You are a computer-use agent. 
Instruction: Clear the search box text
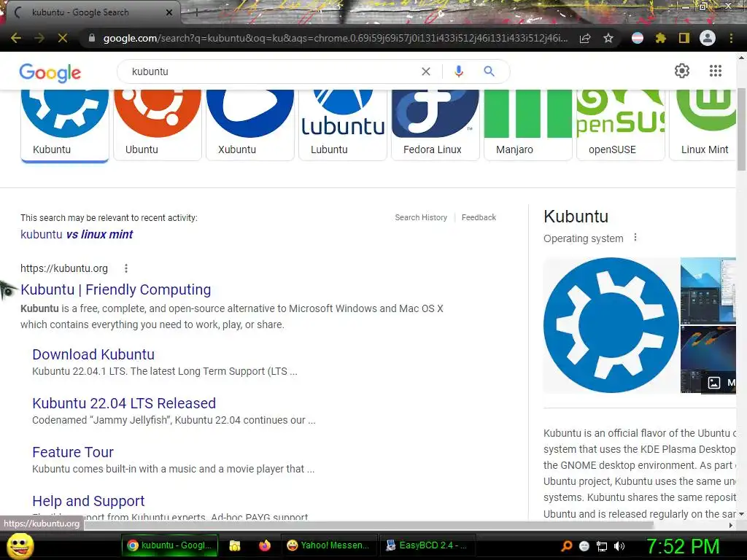click(426, 71)
